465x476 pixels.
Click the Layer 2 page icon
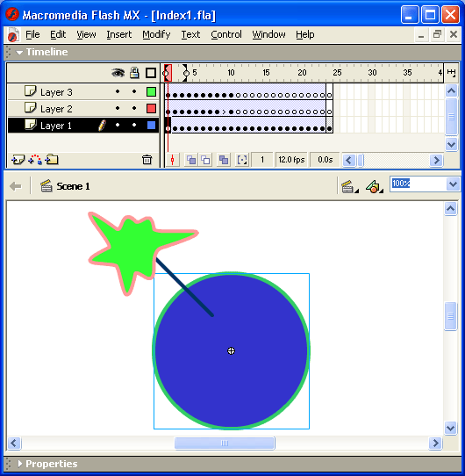point(30,108)
